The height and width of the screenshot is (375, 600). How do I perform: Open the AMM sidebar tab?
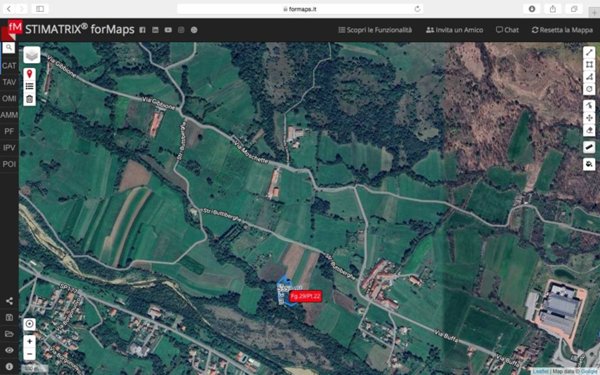(x=9, y=115)
